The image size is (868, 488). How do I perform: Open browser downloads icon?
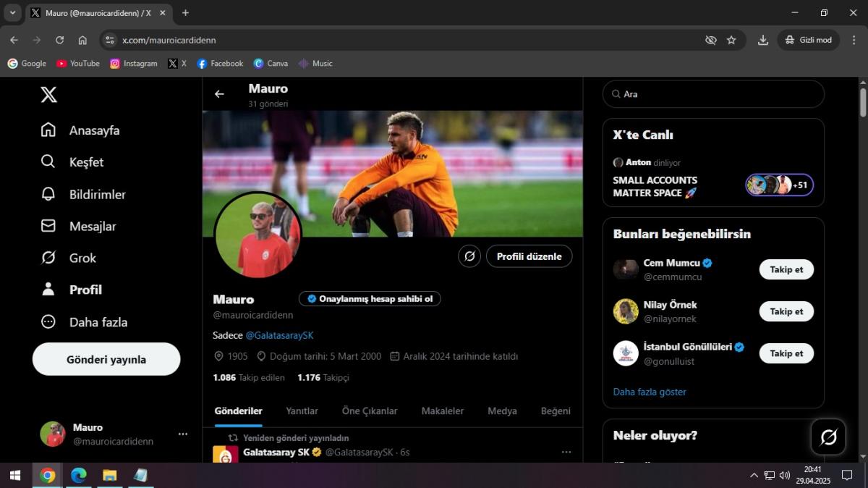(x=762, y=40)
